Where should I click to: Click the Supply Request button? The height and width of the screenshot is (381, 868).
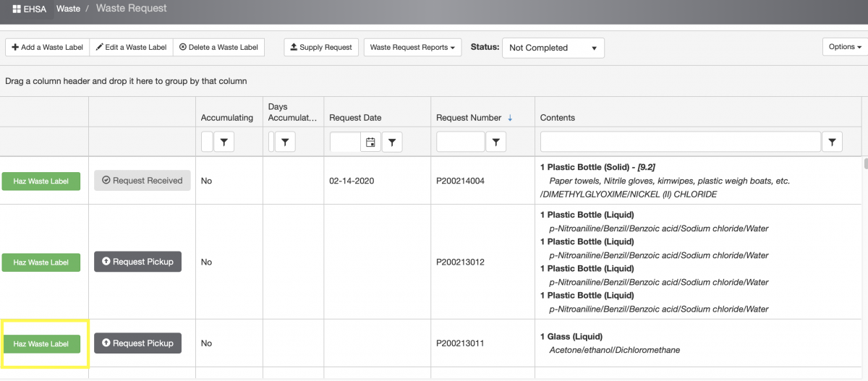pos(320,48)
